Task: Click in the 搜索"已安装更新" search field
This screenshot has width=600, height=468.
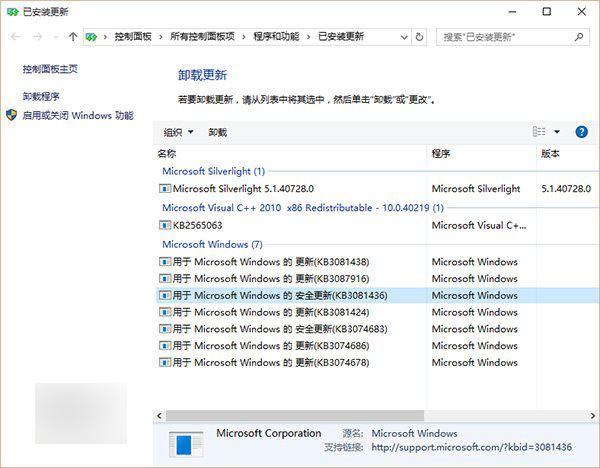Action: click(x=505, y=36)
